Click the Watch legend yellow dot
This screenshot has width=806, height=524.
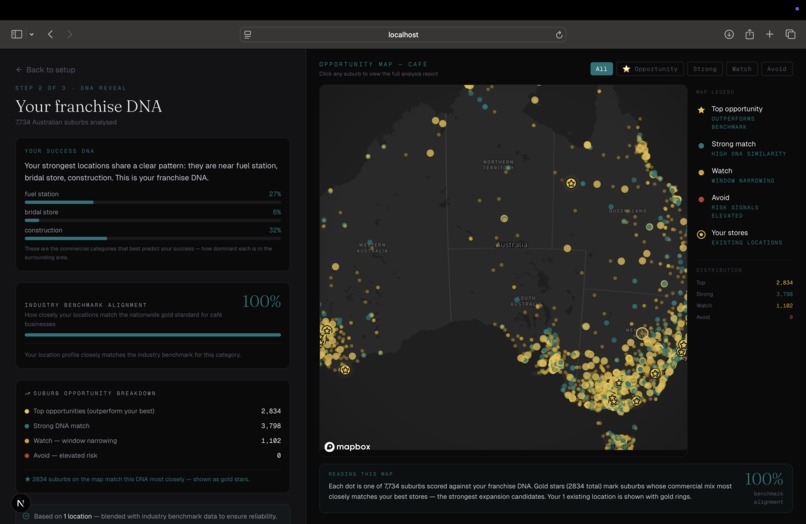pyautogui.click(x=701, y=172)
